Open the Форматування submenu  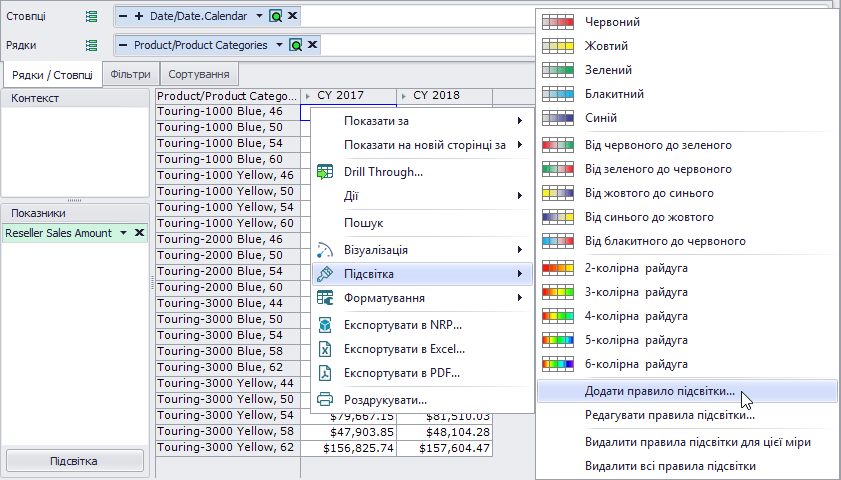click(423, 298)
